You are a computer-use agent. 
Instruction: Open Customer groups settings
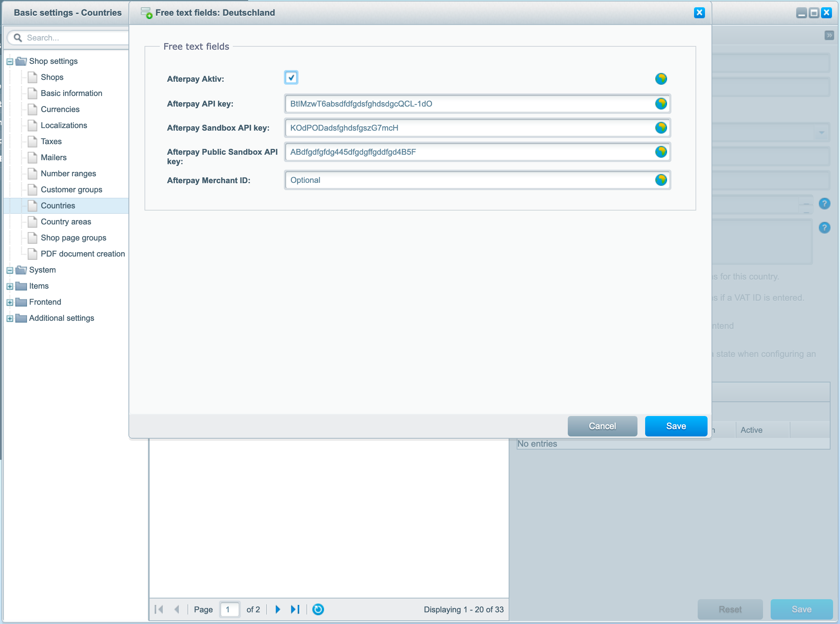[x=72, y=190]
